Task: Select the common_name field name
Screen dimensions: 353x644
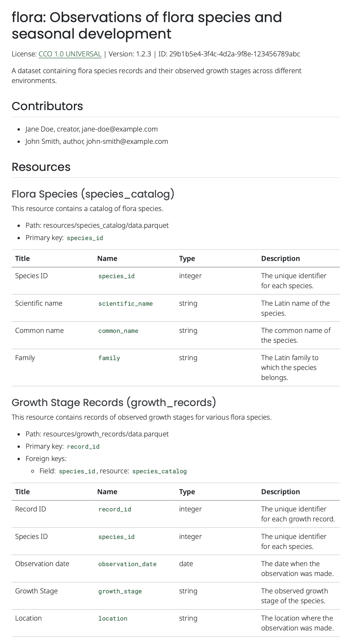Action: 118,331
